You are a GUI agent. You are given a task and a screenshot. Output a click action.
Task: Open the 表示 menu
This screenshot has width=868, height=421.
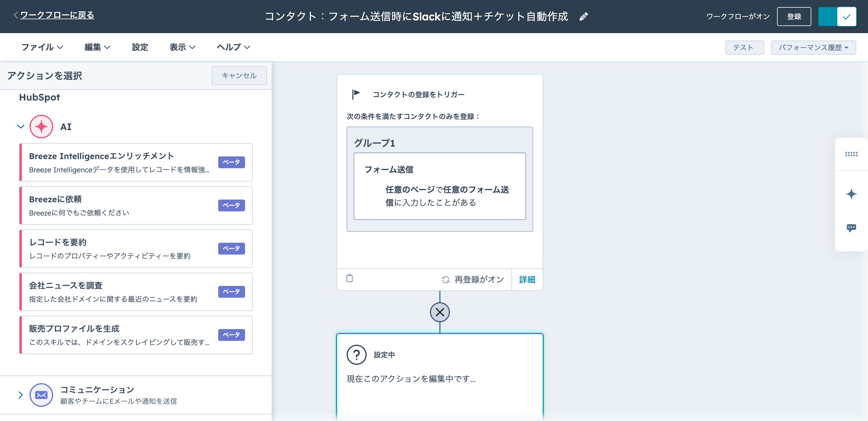click(x=182, y=47)
